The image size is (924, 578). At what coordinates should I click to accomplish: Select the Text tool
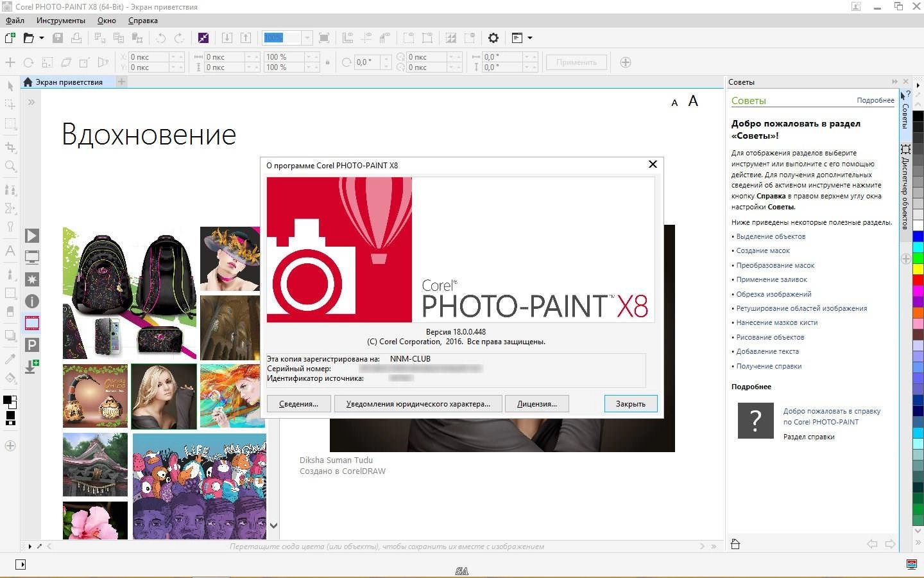point(10,250)
